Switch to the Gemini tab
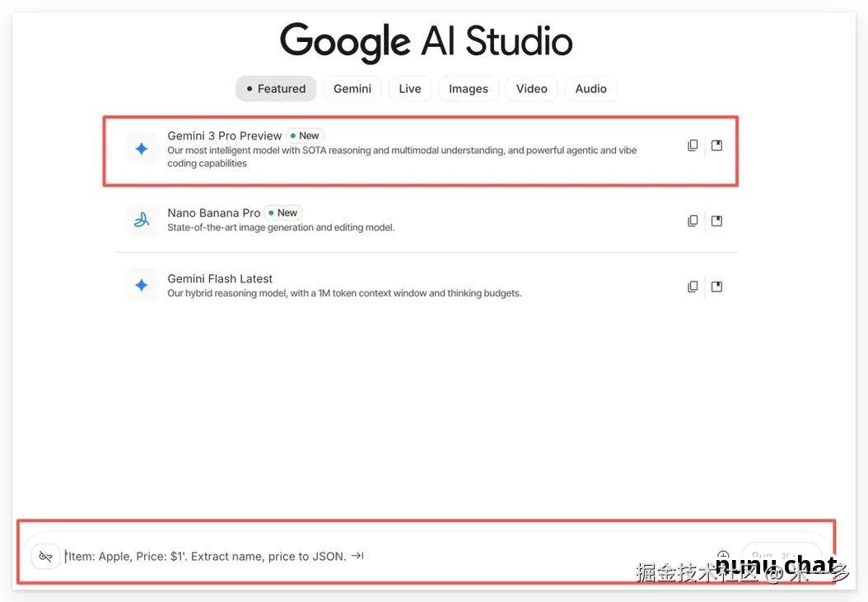The width and height of the screenshot is (868, 602). [352, 88]
